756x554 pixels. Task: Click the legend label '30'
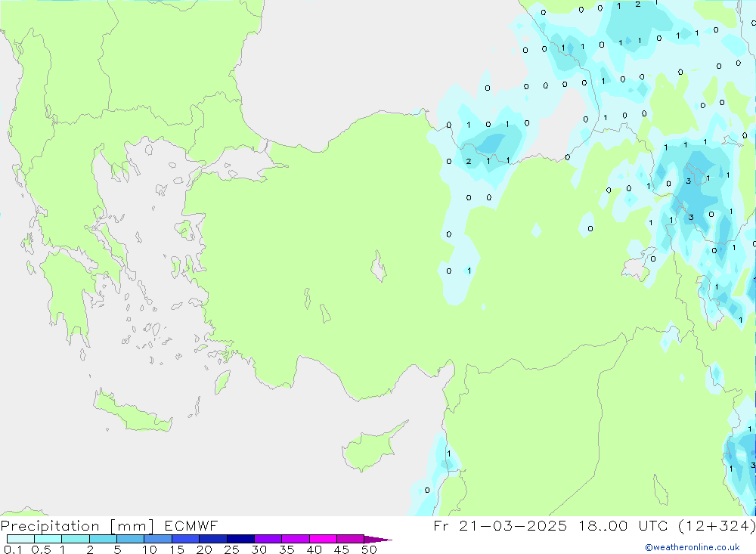(x=259, y=549)
